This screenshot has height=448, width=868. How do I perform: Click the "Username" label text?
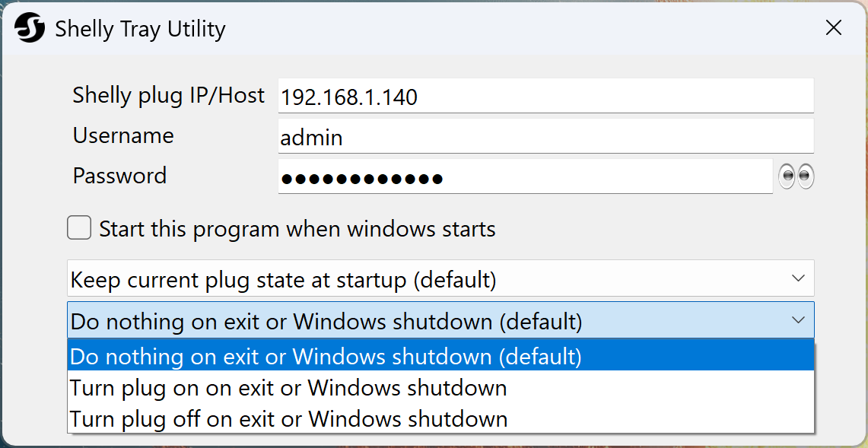pos(123,135)
